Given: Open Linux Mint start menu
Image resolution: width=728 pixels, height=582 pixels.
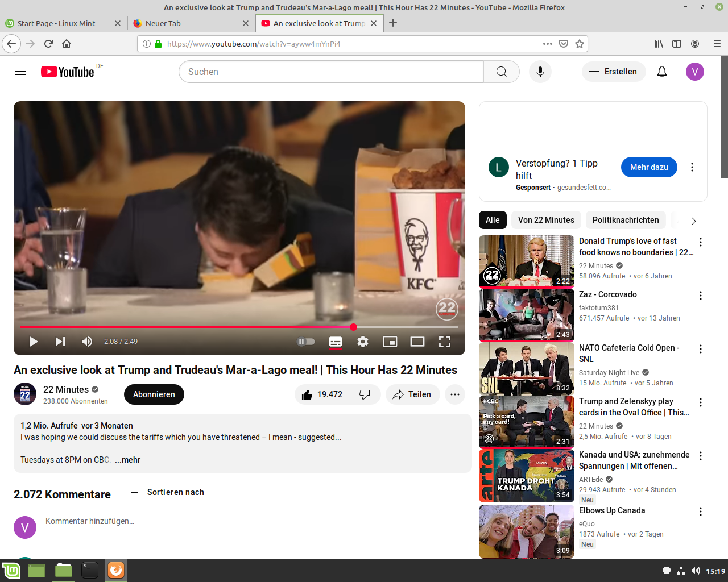Looking at the screenshot, I should 11,570.
